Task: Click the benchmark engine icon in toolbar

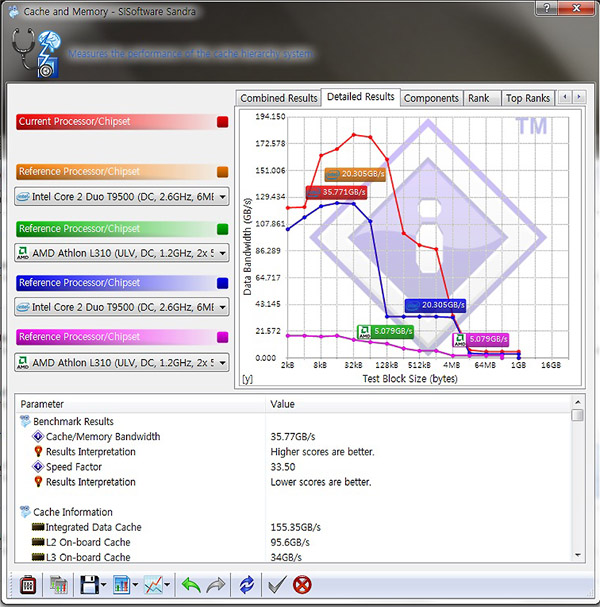Action: tap(28, 585)
